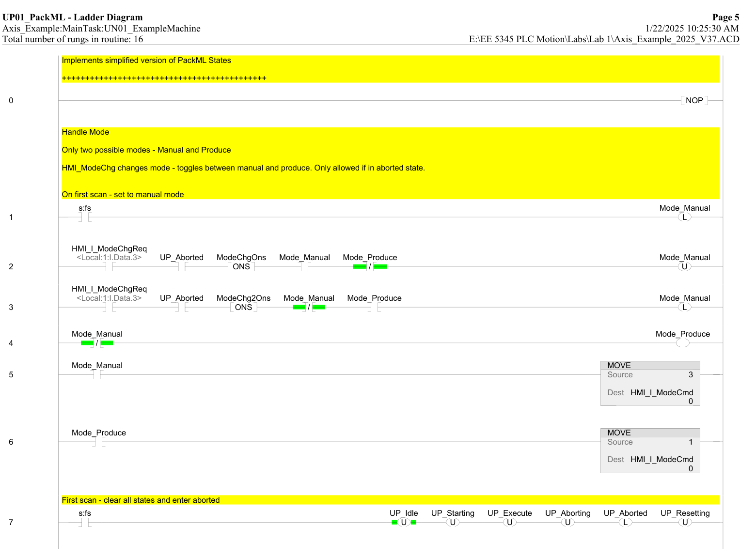756x557 pixels.
Task: Select the 'On first scan - set to manual mode' comment
Action: tap(123, 195)
